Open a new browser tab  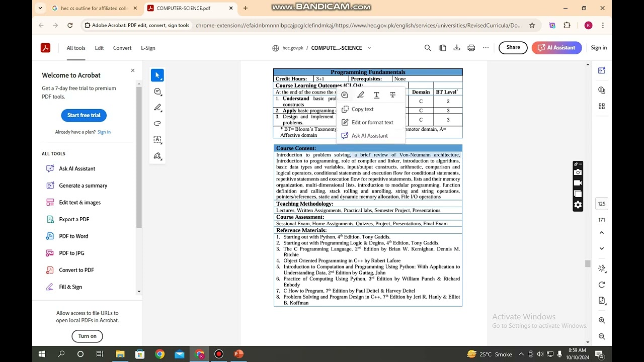[x=246, y=8]
